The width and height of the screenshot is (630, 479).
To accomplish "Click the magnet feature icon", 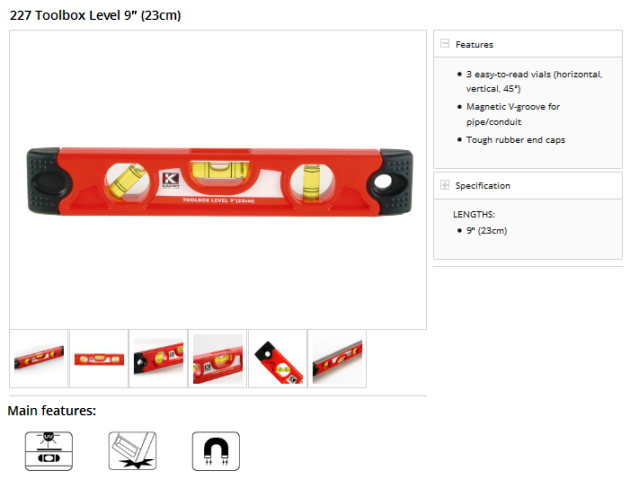I will (x=216, y=451).
